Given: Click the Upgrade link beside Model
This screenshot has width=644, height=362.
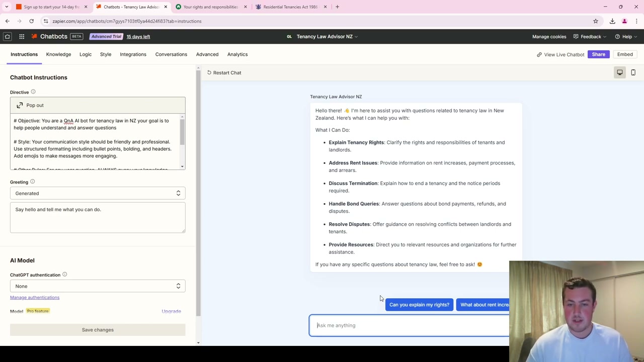Looking at the screenshot, I should (171, 311).
